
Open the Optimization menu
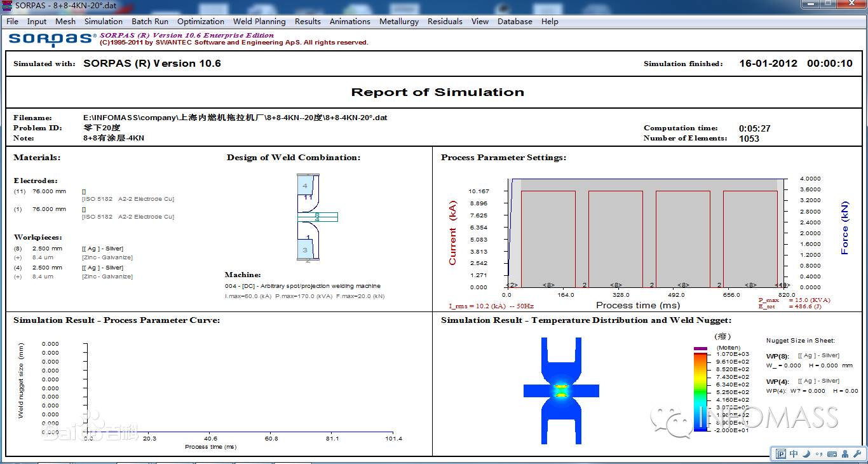point(201,21)
